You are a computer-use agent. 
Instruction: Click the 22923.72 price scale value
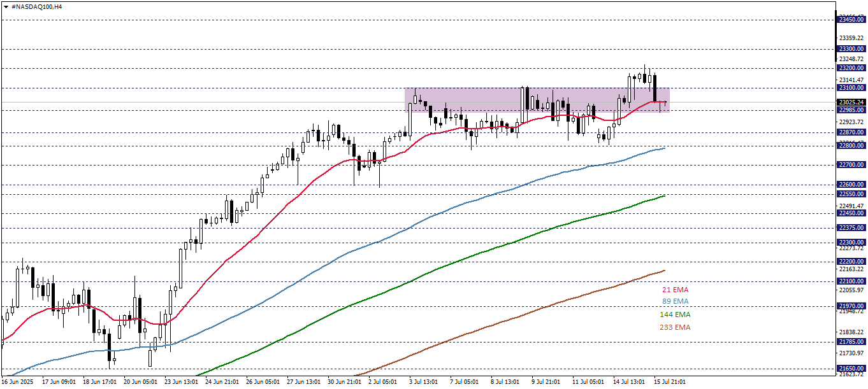coord(852,122)
